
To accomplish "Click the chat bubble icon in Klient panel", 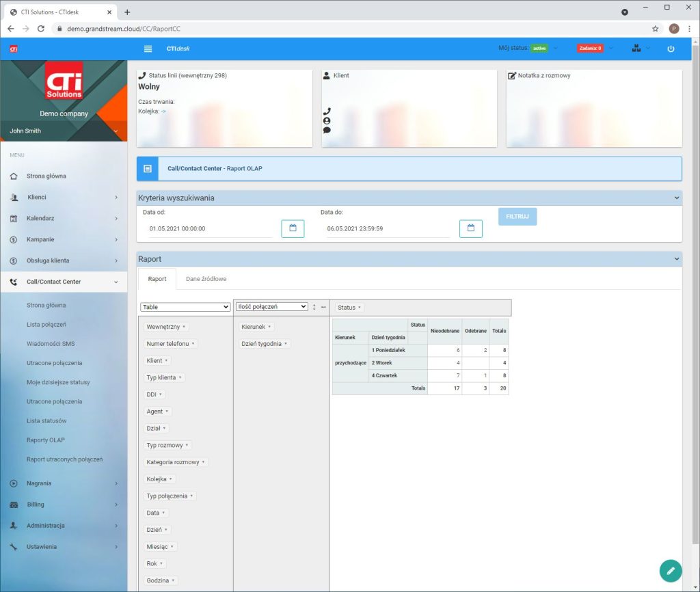I will coord(327,130).
